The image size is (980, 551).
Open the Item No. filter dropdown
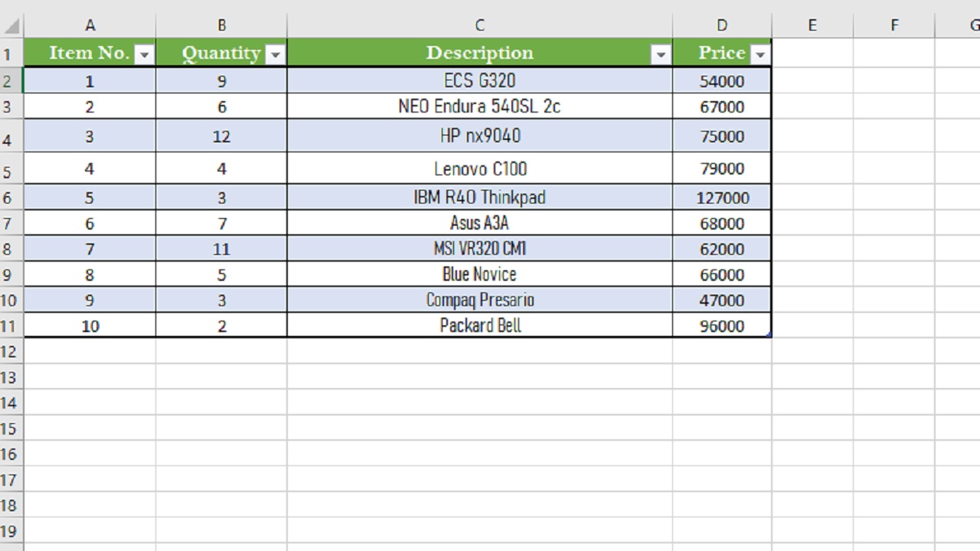click(x=143, y=54)
